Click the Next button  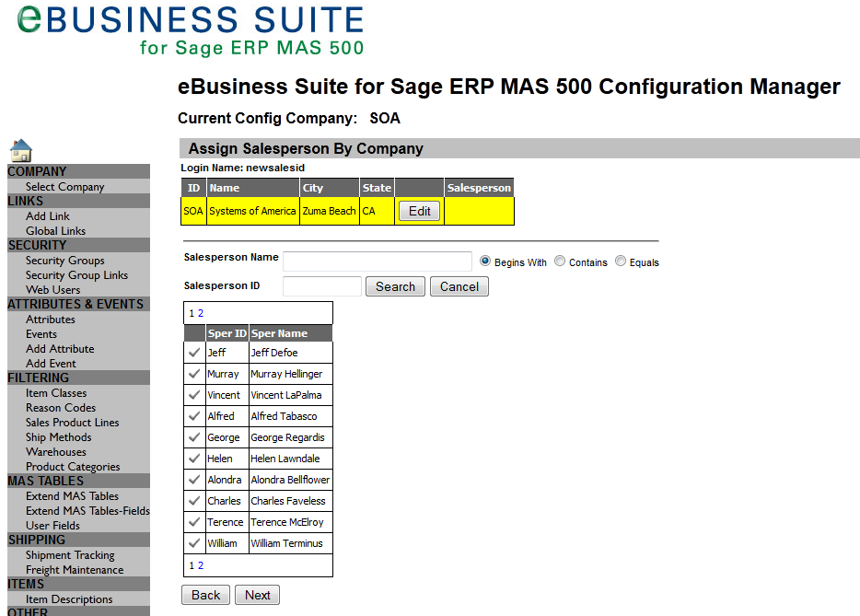tap(257, 595)
